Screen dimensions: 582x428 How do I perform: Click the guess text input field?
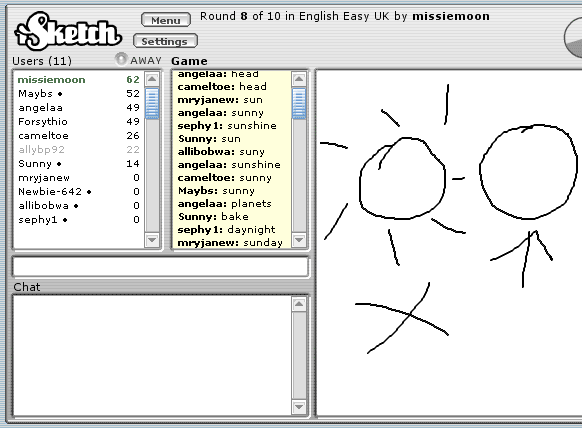[x=160, y=266]
